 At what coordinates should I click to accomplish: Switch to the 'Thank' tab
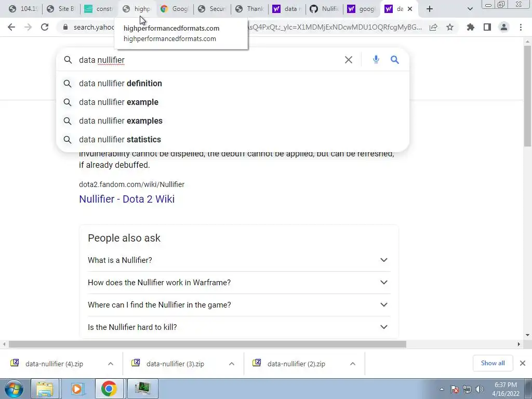click(x=250, y=9)
